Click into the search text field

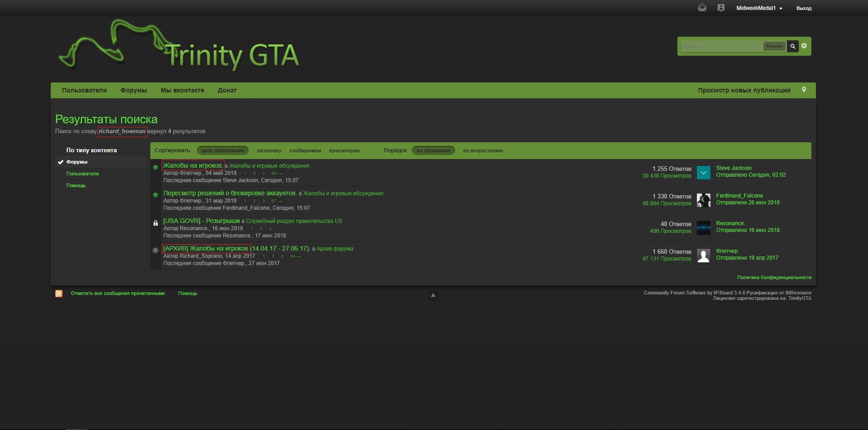(x=721, y=46)
